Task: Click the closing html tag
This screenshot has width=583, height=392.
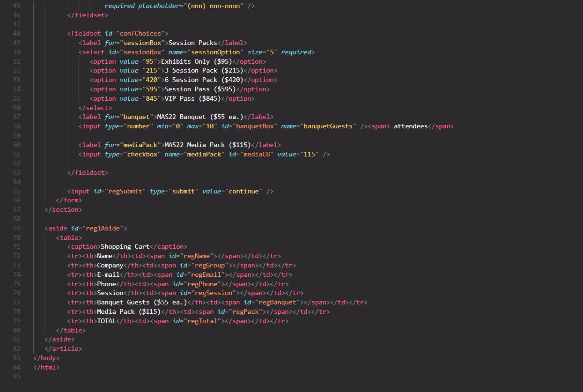Action: [x=46, y=367]
